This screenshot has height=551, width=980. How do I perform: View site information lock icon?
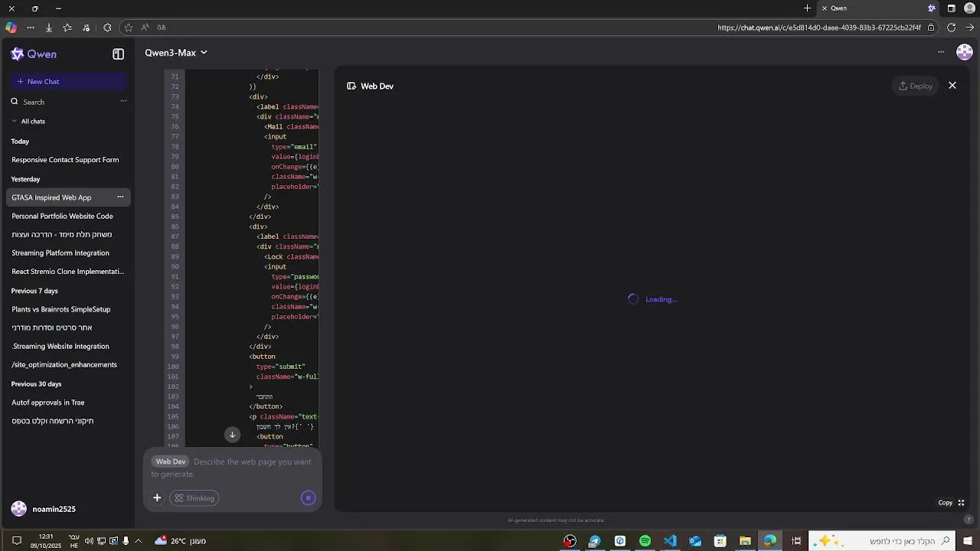(931, 28)
